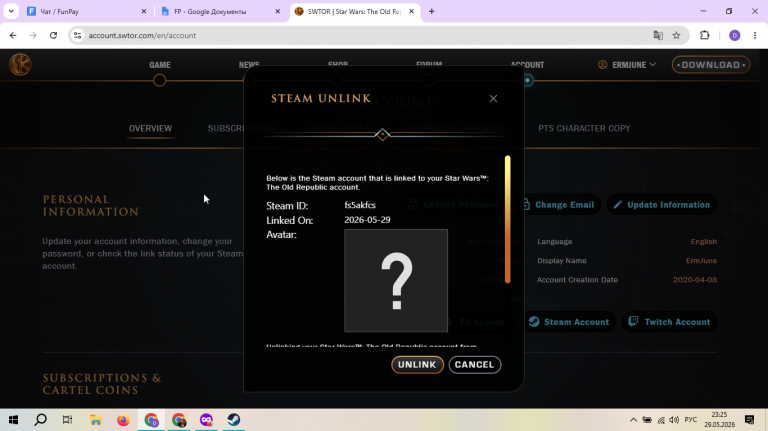This screenshot has height=431, width=768.
Task: Click the Twitch Account button
Action: [x=669, y=322]
